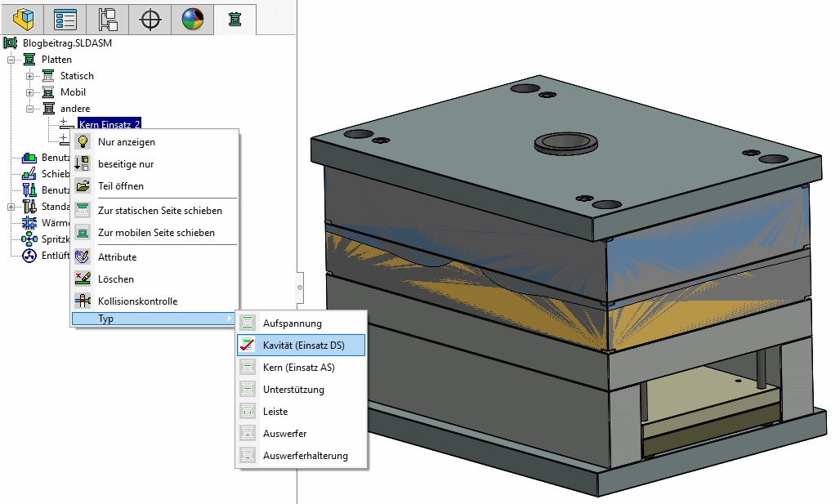The height and width of the screenshot is (504, 840).
Task: Click the Teil öffnen folder icon
Action: coord(83,186)
